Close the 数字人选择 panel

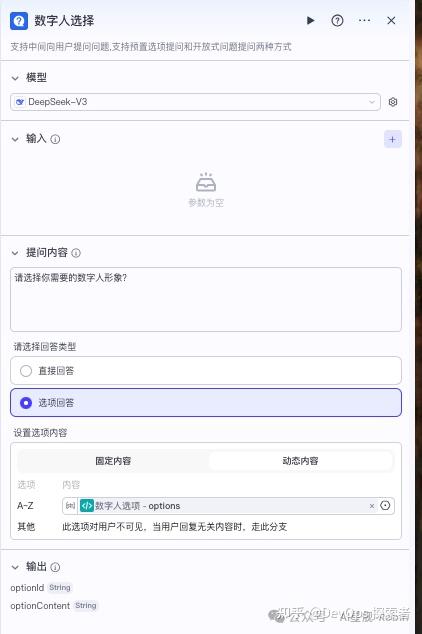click(391, 20)
